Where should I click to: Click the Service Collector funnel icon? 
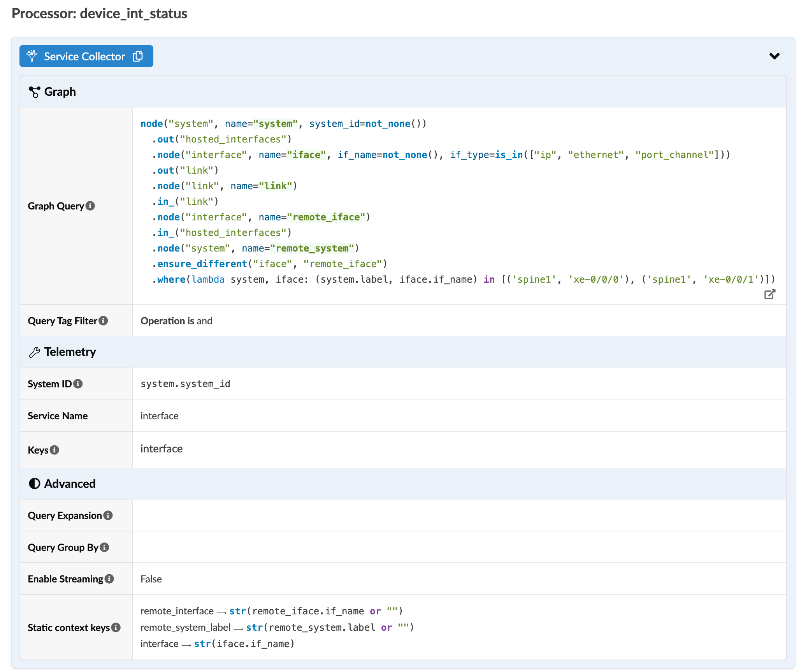click(x=32, y=56)
